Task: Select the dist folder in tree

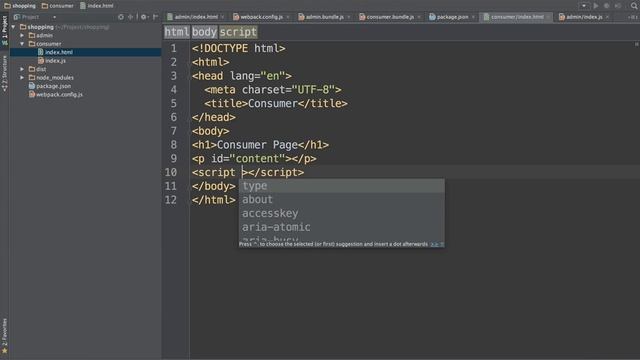Action: 38,69
